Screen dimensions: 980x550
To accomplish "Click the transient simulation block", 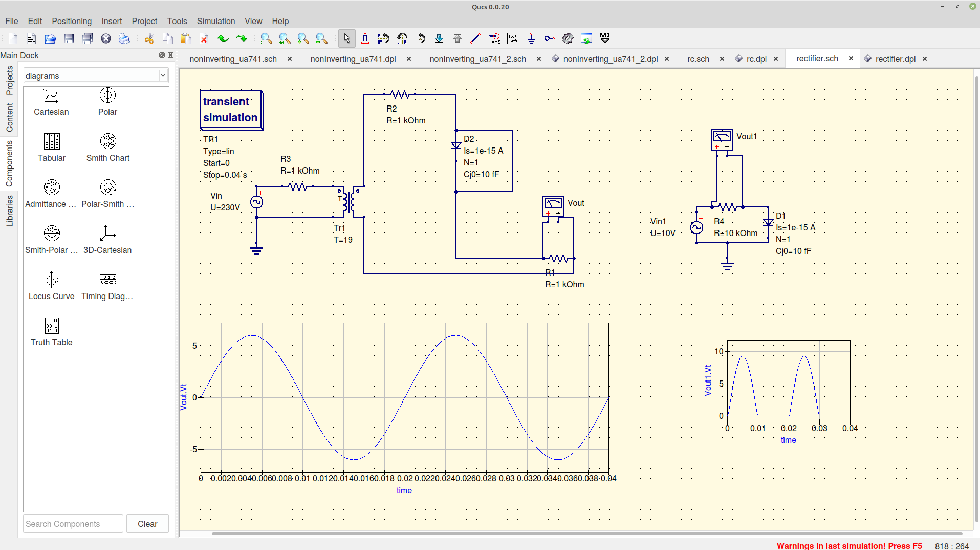I will click(x=231, y=110).
